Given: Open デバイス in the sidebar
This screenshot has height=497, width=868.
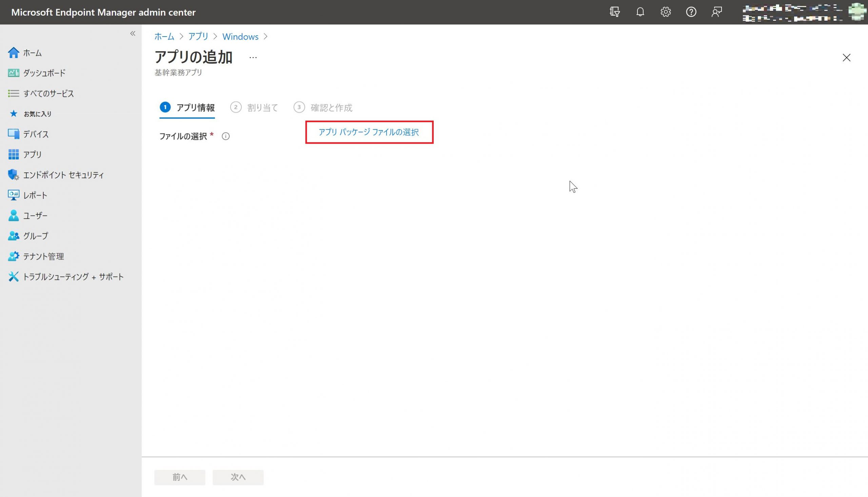Looking at the screenshot, I should pyautogui.click(x=36, y=134).
